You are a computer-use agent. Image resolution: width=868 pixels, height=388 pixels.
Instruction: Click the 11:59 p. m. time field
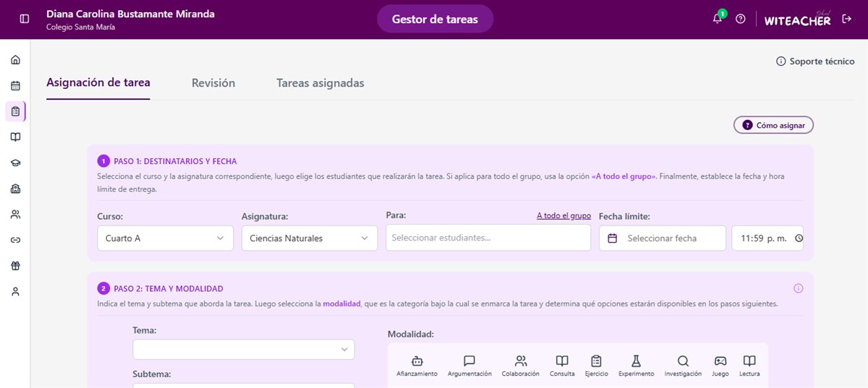pos(767,238)
